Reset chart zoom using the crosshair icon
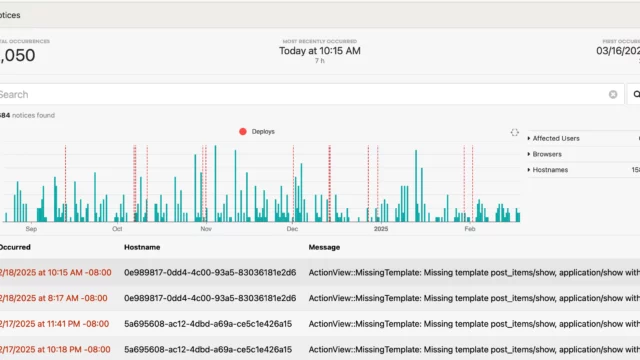 click(x=514, y=132)
